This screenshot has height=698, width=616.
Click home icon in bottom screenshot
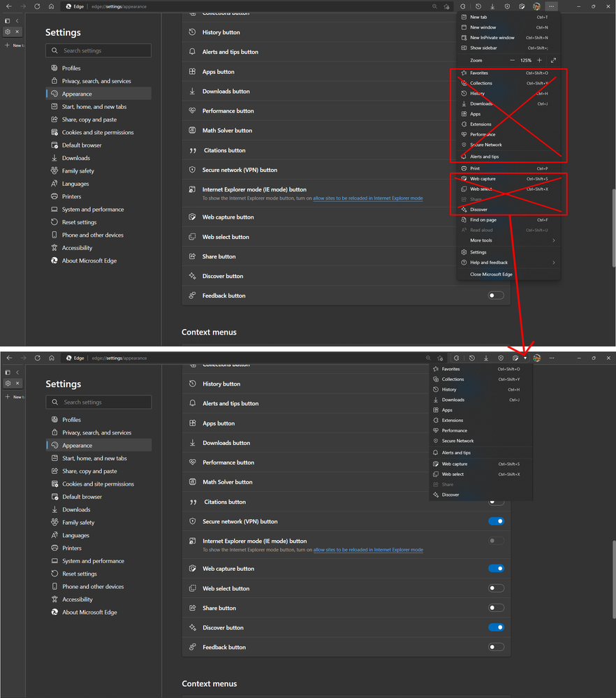click(x=52, y=358)
